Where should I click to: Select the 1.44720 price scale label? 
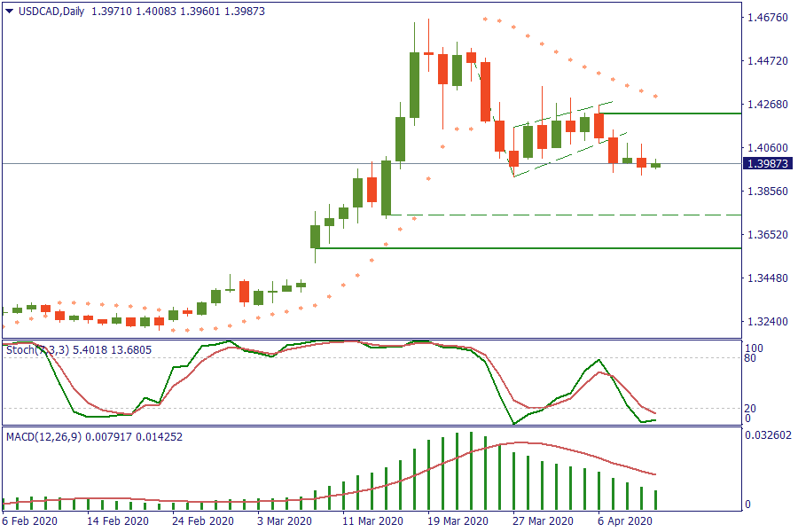(x=768, y=61)
